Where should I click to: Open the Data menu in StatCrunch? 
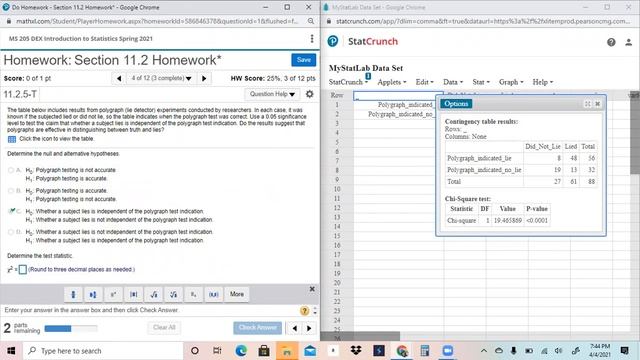(453, 82)
